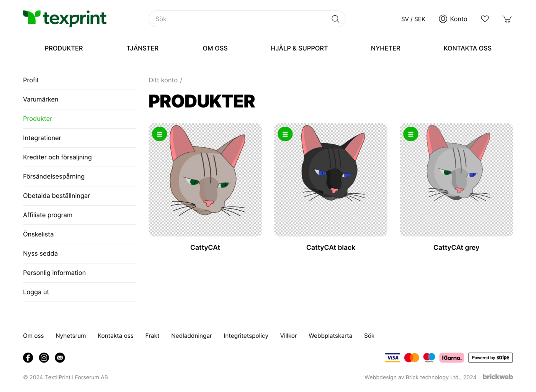Click Logga ut in the sidebar

[36, 292]
